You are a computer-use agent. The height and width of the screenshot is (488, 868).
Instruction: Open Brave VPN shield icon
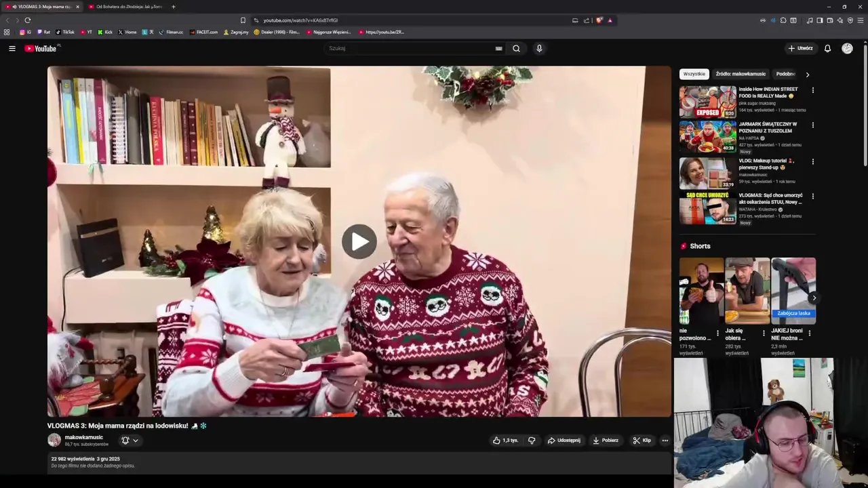850,20
